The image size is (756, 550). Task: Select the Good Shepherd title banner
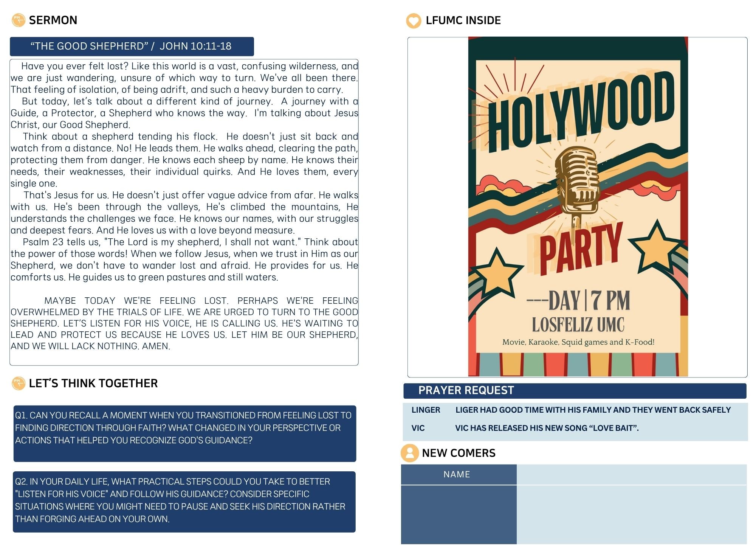132,46
